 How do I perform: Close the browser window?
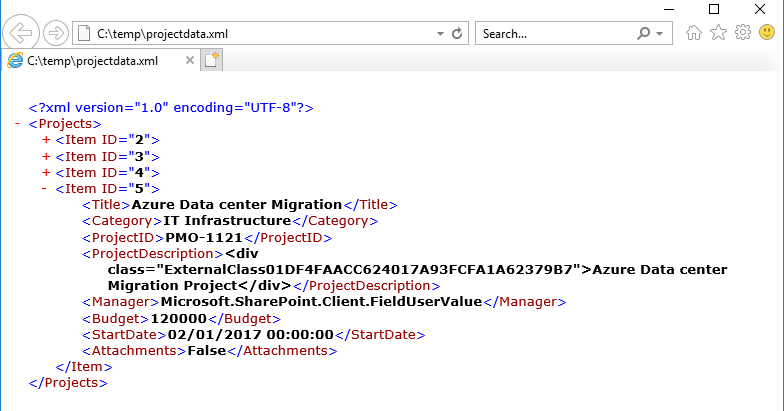pyautogui.click(x=760, y=9)
